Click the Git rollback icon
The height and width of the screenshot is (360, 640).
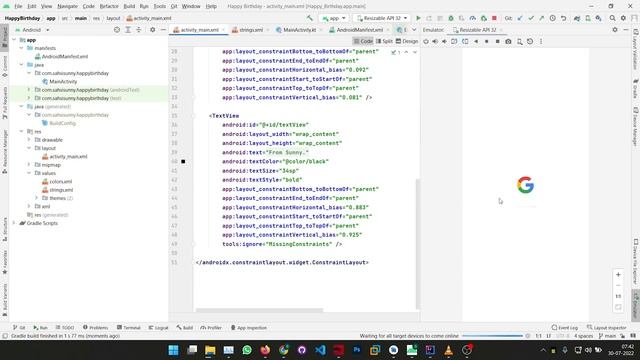(x=564, y=18)
